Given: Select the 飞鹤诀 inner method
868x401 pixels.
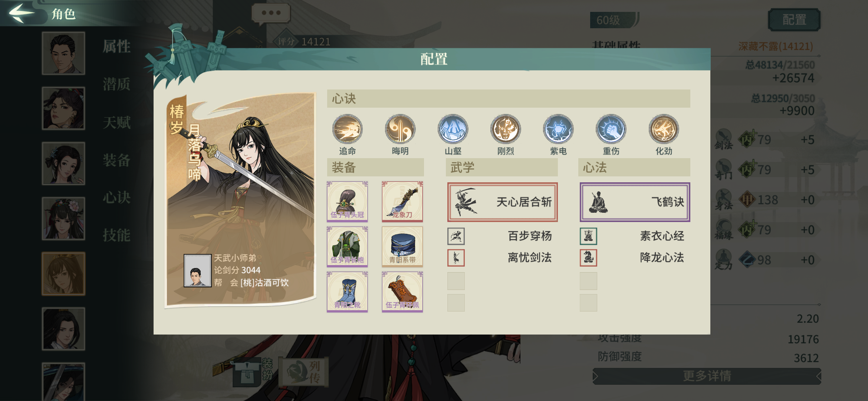Looking at the screenshot, I should (x=635, y=202).
